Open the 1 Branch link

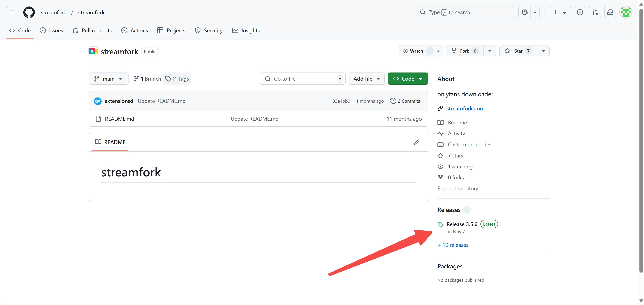click(147, 79)
